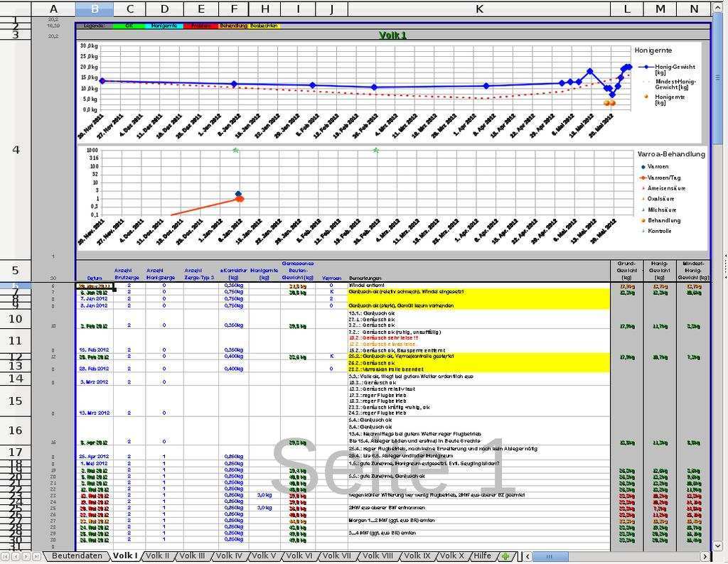The image size is (728, 564).
Task: Click the Volk 1 title cell
Action: pos(392,35)
